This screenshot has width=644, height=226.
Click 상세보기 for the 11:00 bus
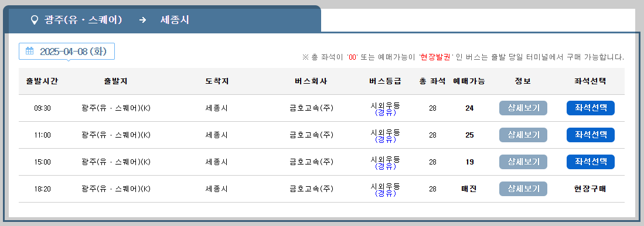tap(523, 135)
